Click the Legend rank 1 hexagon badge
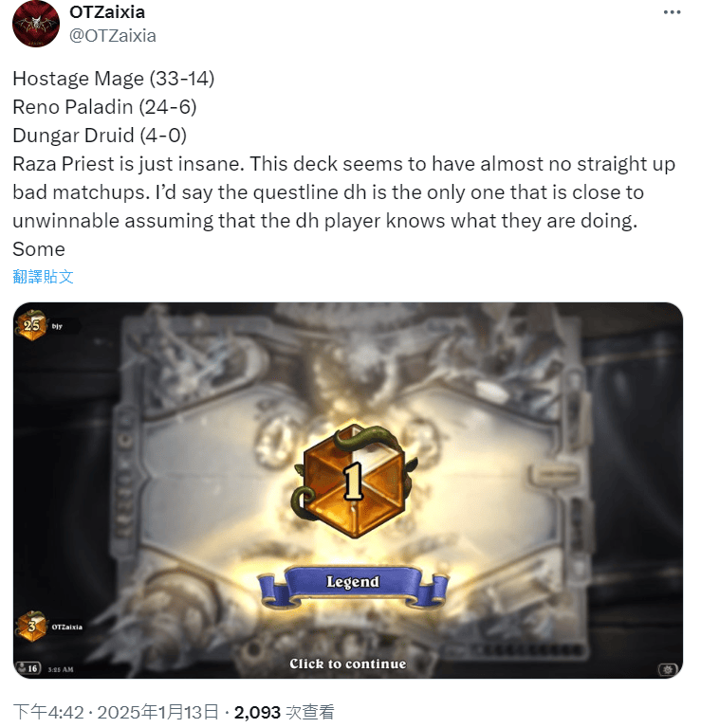The image size is (701, 728). coord(352,481)
